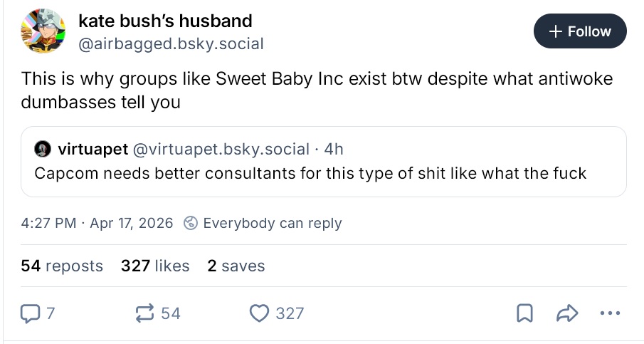Click the share arrow icon

coord(566,313)
